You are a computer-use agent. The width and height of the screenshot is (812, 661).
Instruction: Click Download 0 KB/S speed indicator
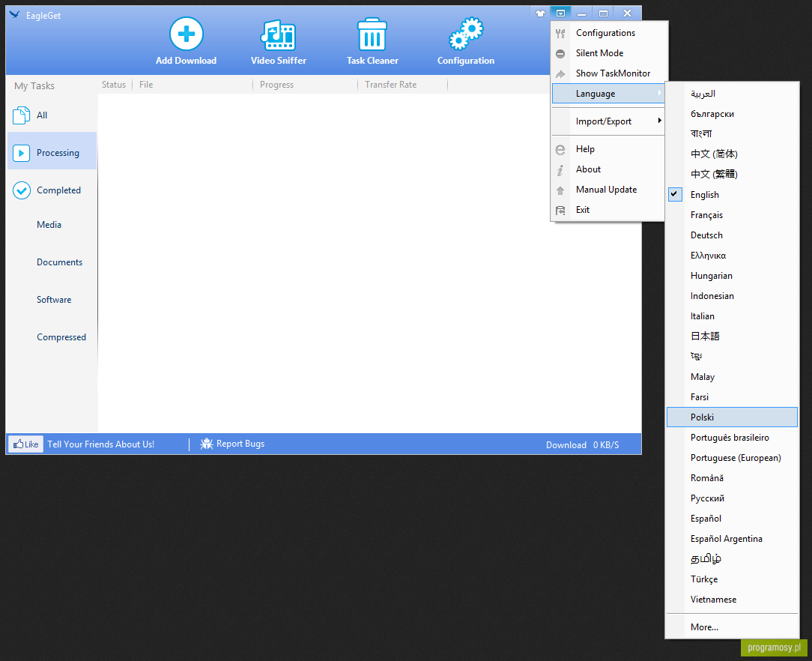(582, 444)
